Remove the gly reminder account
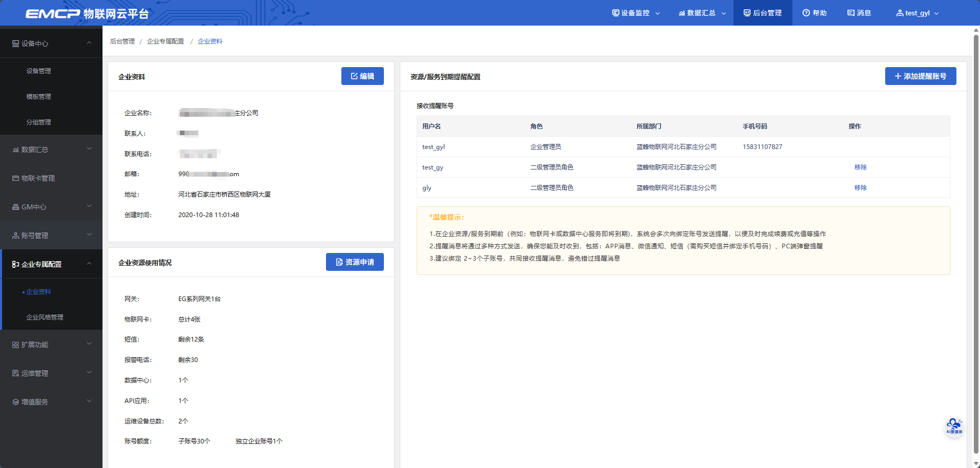The width and height of the screenshot is (980, 468). point(860,188)
